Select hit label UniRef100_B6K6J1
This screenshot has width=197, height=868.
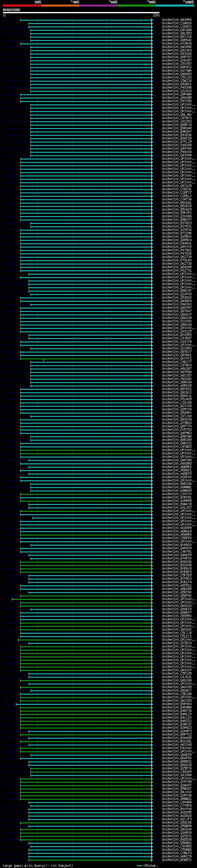176,396
